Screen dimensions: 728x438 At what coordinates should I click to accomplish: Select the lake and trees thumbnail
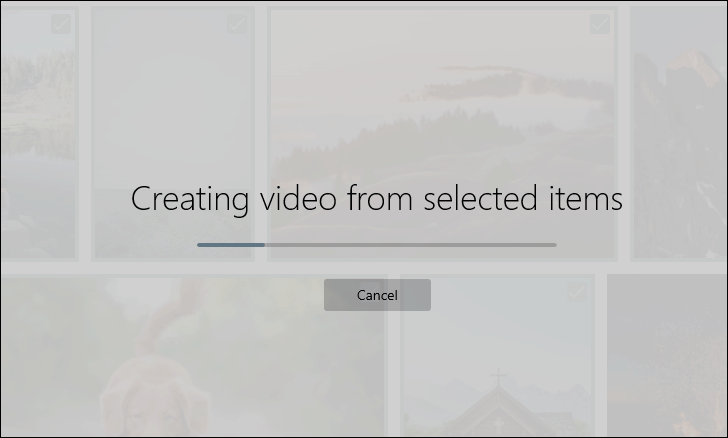38,134
